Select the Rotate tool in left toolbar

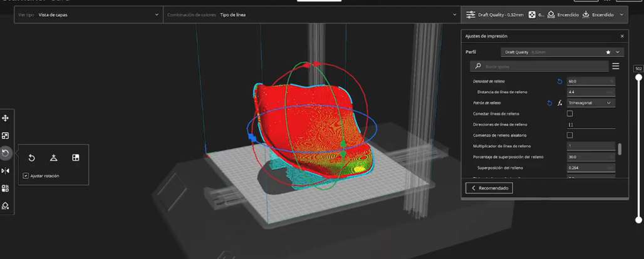click(x=6, y=153)
